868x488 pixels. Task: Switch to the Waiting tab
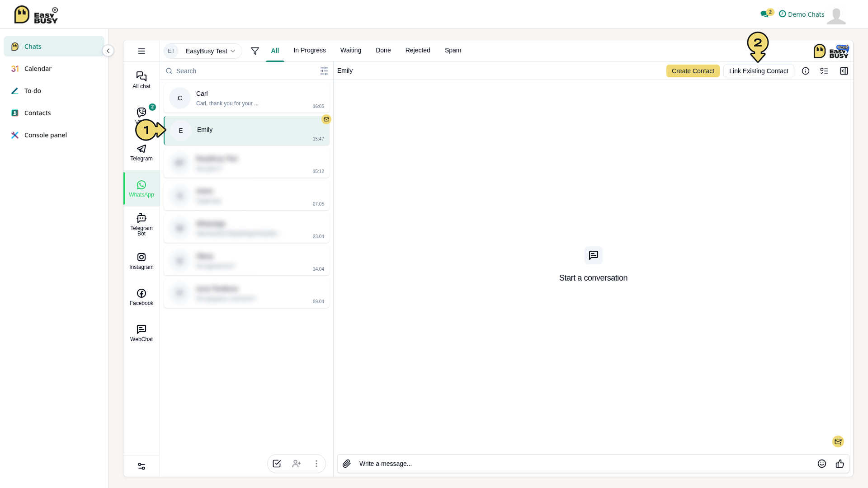pos(351,50)
